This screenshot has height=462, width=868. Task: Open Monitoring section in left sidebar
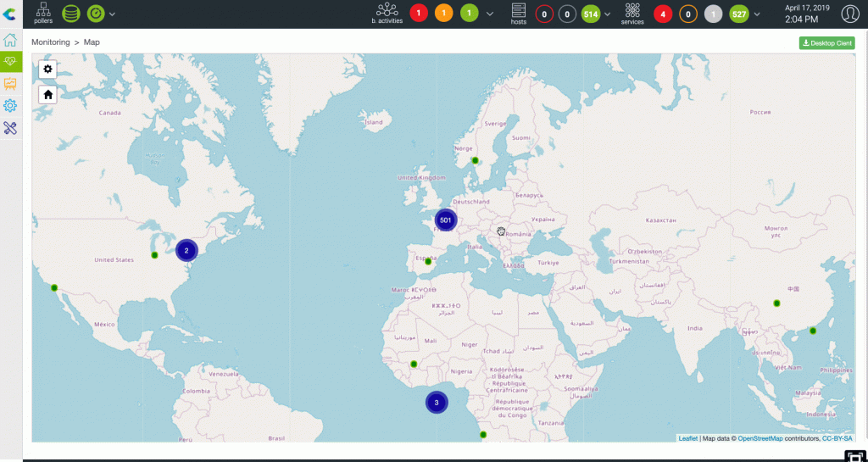click(x=10, y=62)
